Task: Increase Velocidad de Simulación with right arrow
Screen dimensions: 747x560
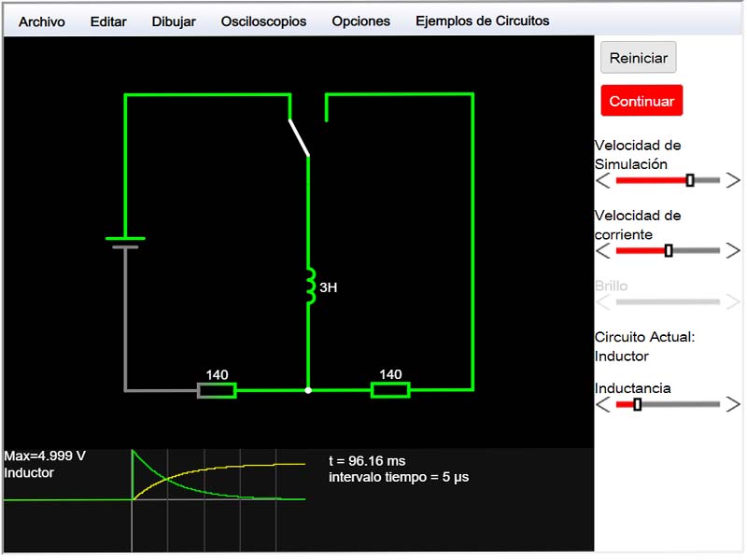Action: (733, 180)
